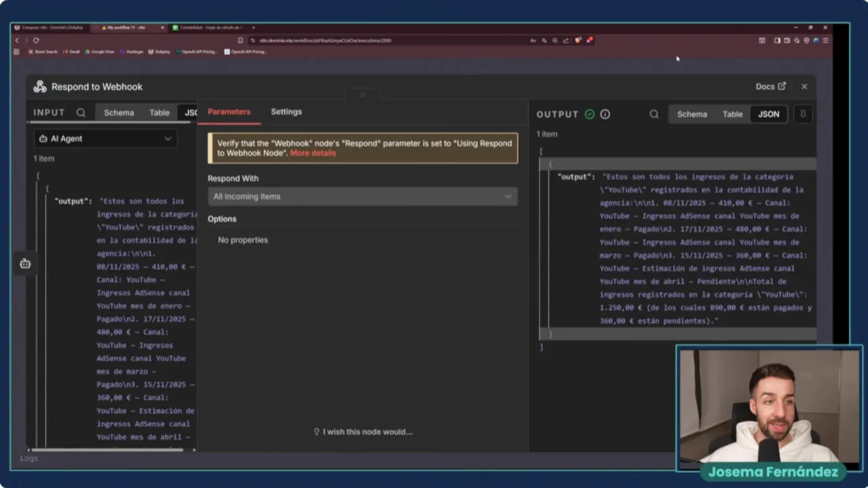
Task: Switch INPUT view to Table
Action: (x=159, y=113)
